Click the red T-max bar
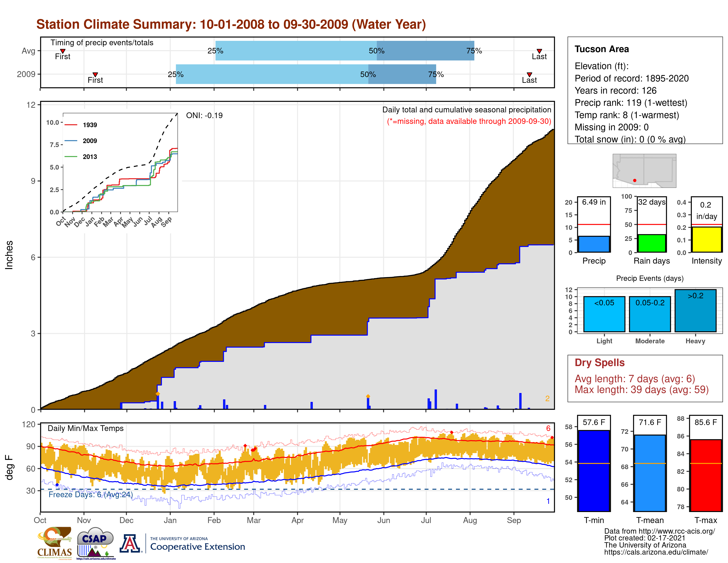The width and height of the screenshot is (728, 563). [706, 475]
